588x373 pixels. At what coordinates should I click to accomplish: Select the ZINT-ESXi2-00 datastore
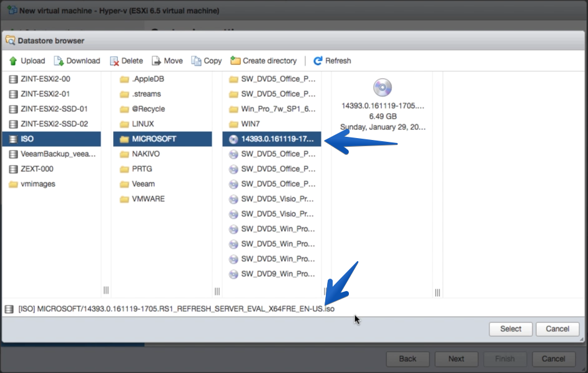coord(51,79)
